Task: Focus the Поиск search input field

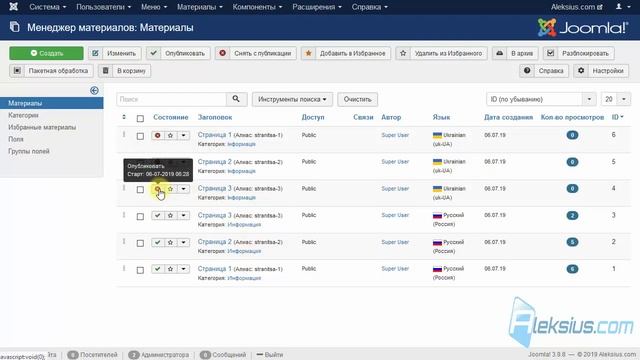Action: click(x=171, y=99)
